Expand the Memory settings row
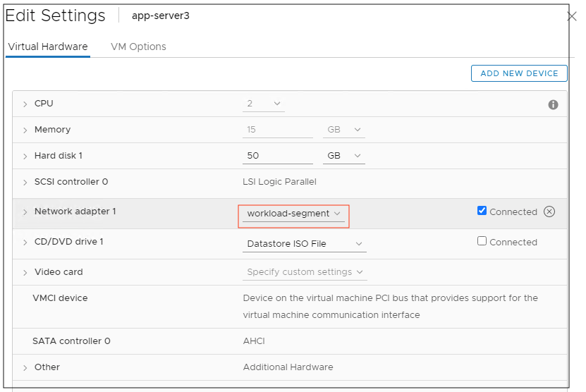The width and height of the screenshot is (586, 392). coord(25,130)
